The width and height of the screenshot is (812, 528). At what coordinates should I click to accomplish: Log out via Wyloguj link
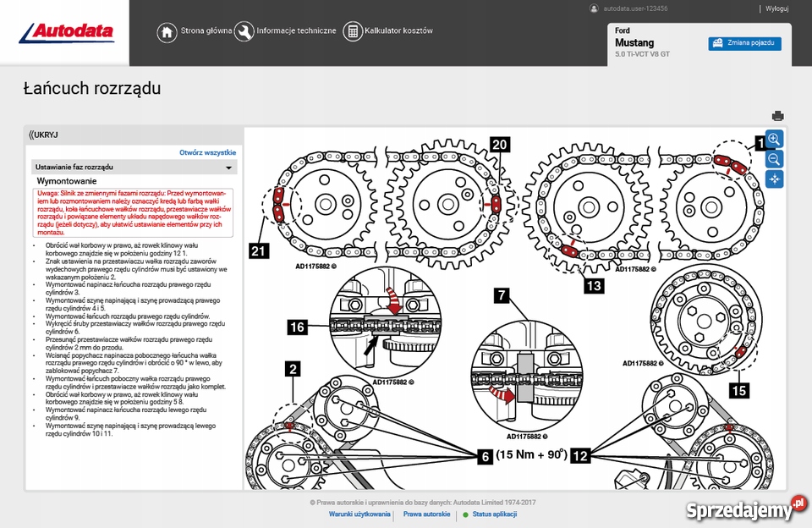point(776,8)
